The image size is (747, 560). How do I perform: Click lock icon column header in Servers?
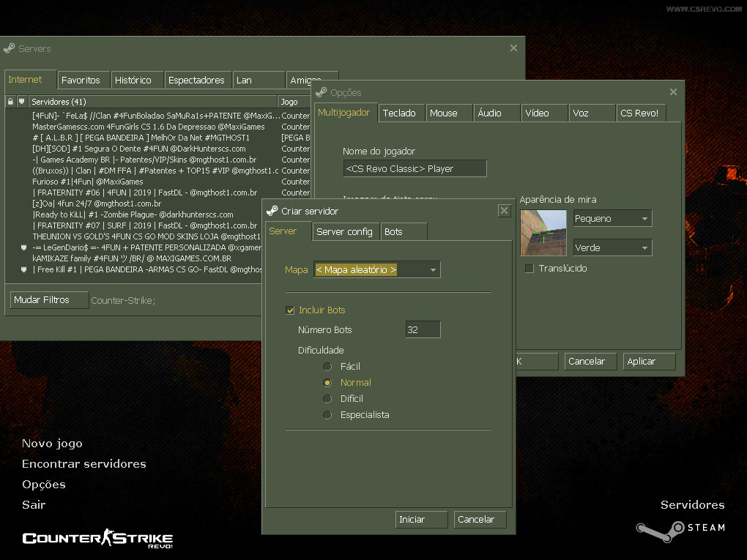point(10,102)
